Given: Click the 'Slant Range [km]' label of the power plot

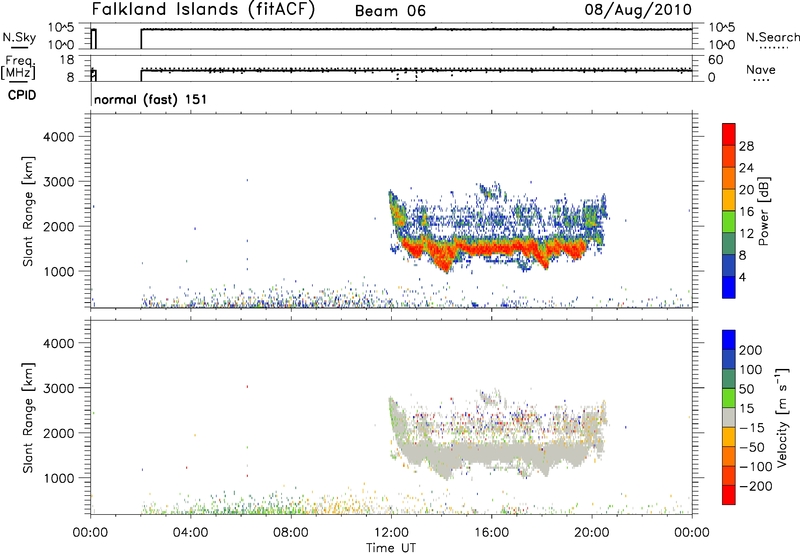Looking at the screenshot, I should [x=28, y=211].
